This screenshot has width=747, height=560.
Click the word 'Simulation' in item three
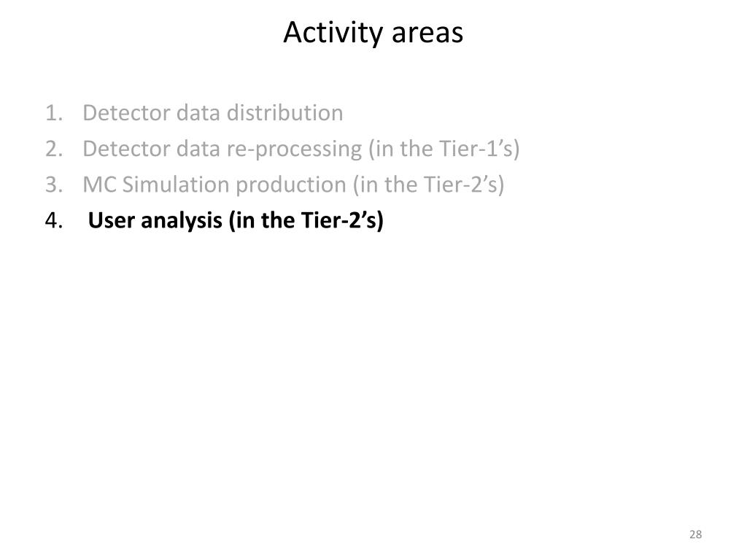pos(176,184)
